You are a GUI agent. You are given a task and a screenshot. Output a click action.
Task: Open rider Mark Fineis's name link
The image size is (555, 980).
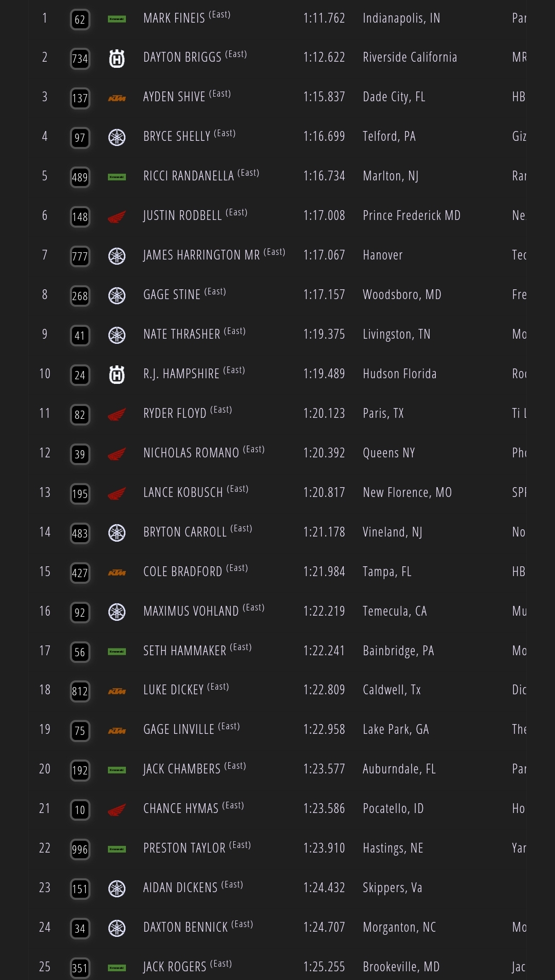pyautogui.click(x=174, y=19)
